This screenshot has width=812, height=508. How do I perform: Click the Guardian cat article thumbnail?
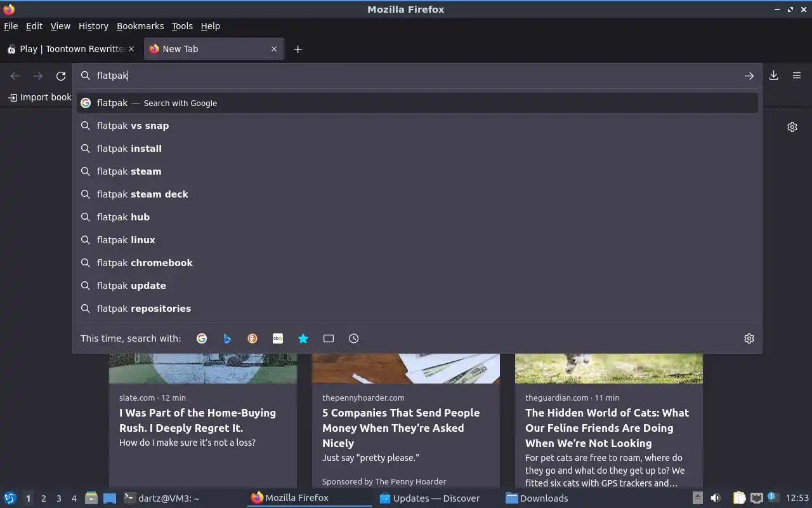(609, 368)
